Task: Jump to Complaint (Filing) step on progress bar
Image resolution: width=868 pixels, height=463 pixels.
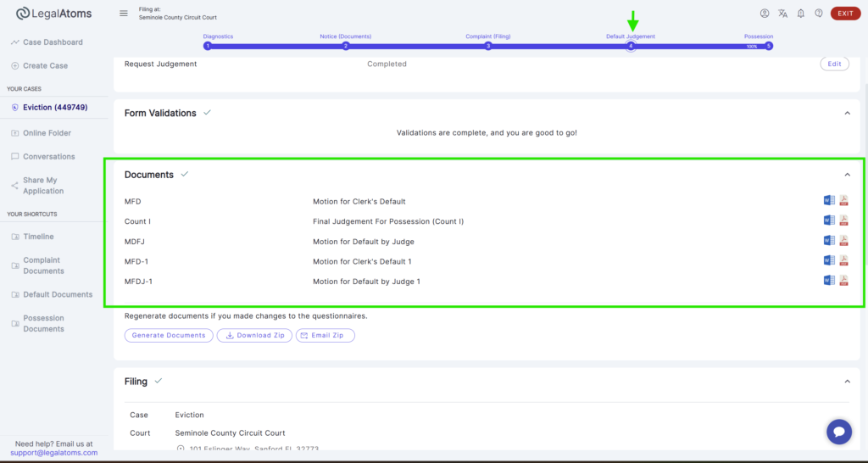Action: 488,46
